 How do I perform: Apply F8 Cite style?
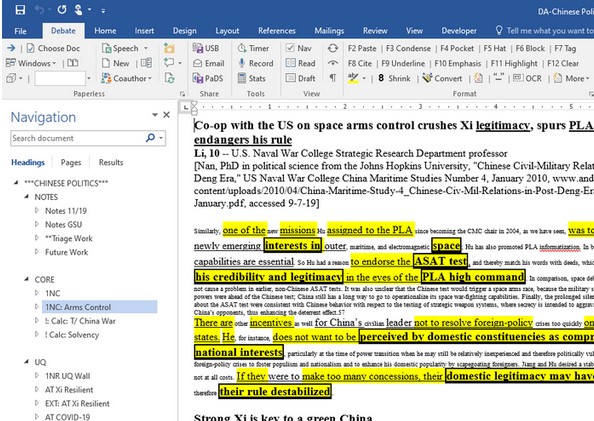[360, 63]
